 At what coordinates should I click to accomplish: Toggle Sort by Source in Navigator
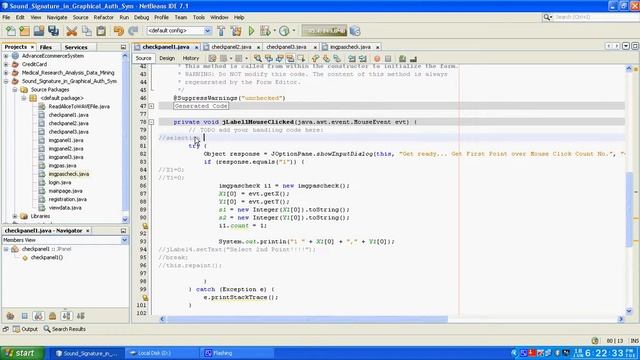80,316
